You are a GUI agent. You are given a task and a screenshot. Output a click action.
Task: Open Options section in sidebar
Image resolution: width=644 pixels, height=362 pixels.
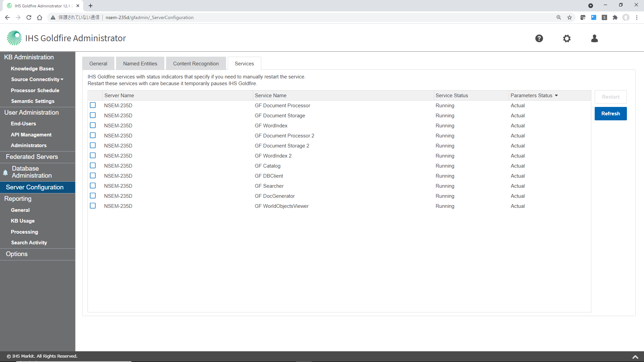pos(38,254)
